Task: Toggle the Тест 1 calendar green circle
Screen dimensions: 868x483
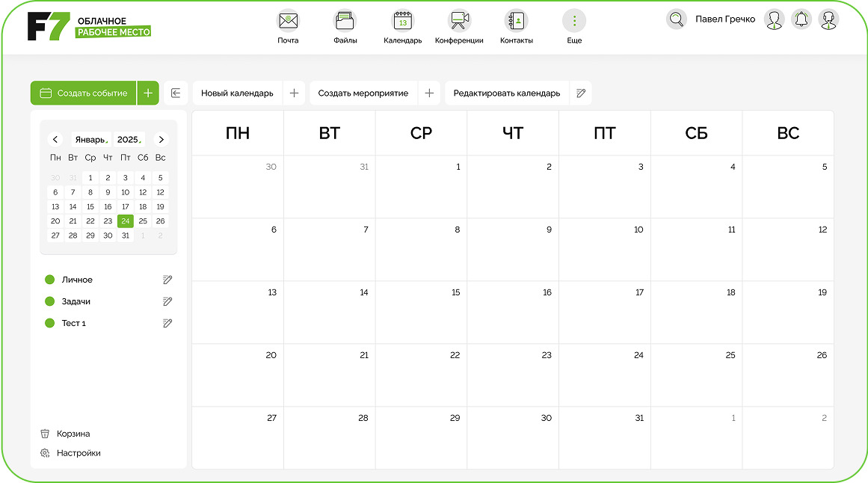Action: (x=50, y=323)
